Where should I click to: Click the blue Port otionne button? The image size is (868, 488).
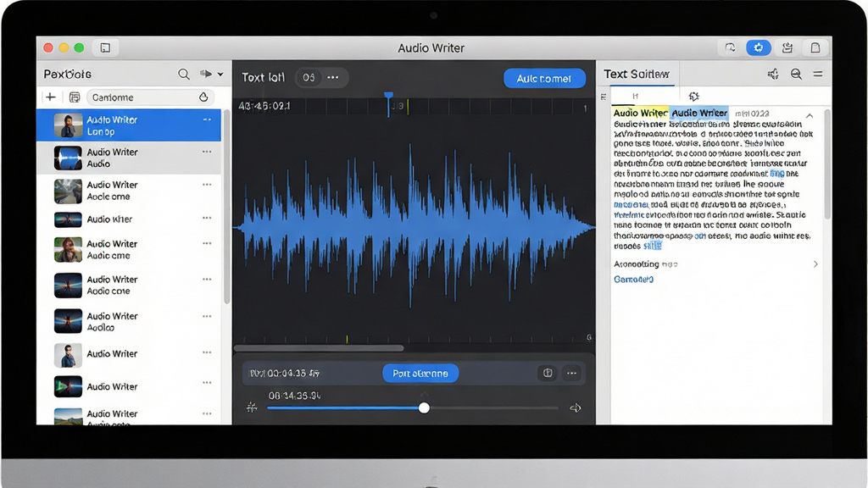[x=420, y=374]
